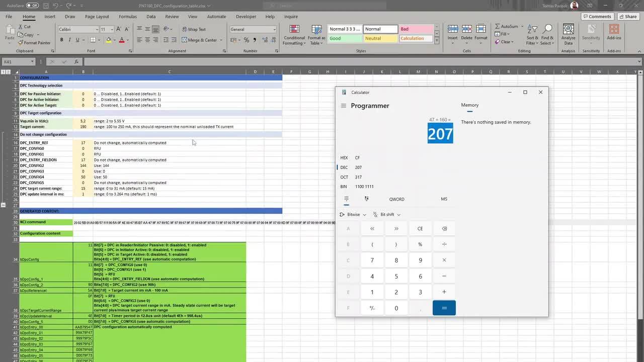The height and width of the screenshot is (362, 644).
Task: Open the Calculator hamburger navigation menu
Action: (344, 106)
